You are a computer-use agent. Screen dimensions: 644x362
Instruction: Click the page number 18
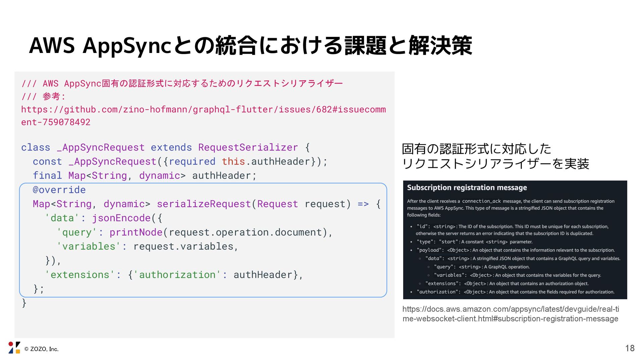tap(630, 348)
